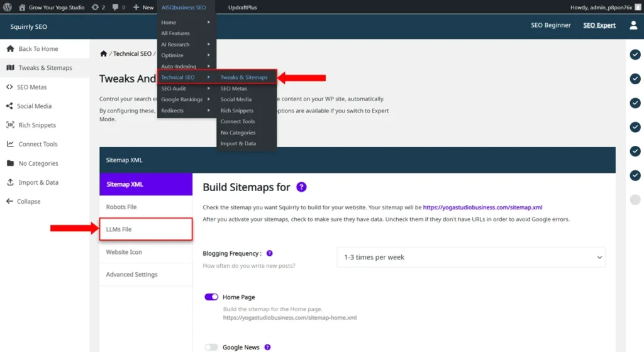Open the Grow Your Yoga Studio home icon
The image size is (644, 352).
coord(22,7)
